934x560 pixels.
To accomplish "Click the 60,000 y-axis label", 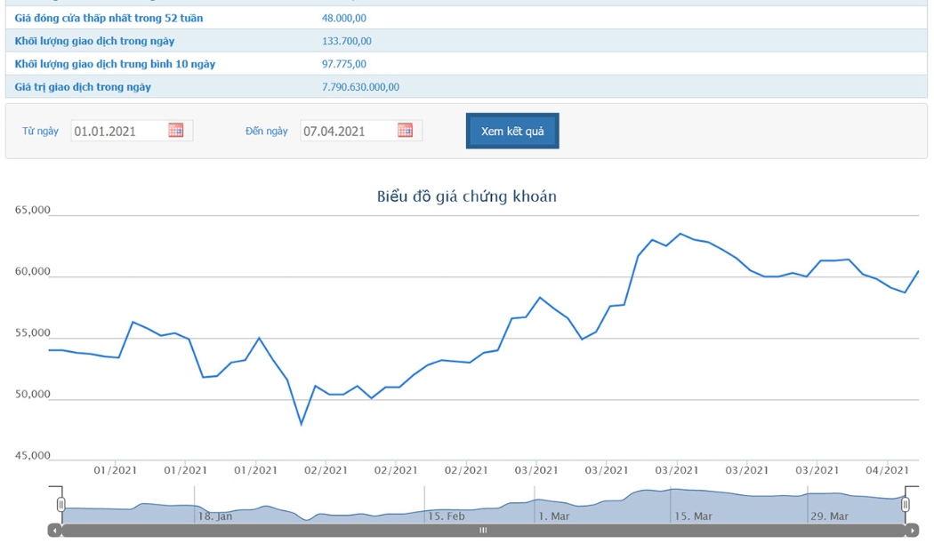I will point(33,272).
